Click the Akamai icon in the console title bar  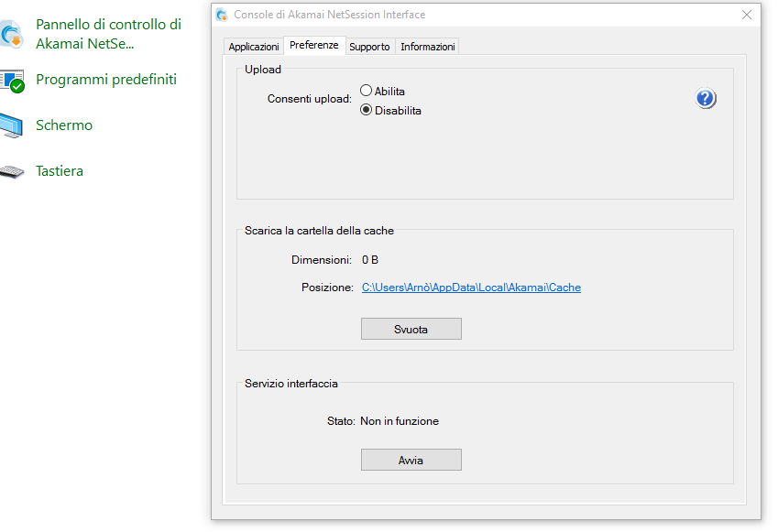(x=222, y=15)
